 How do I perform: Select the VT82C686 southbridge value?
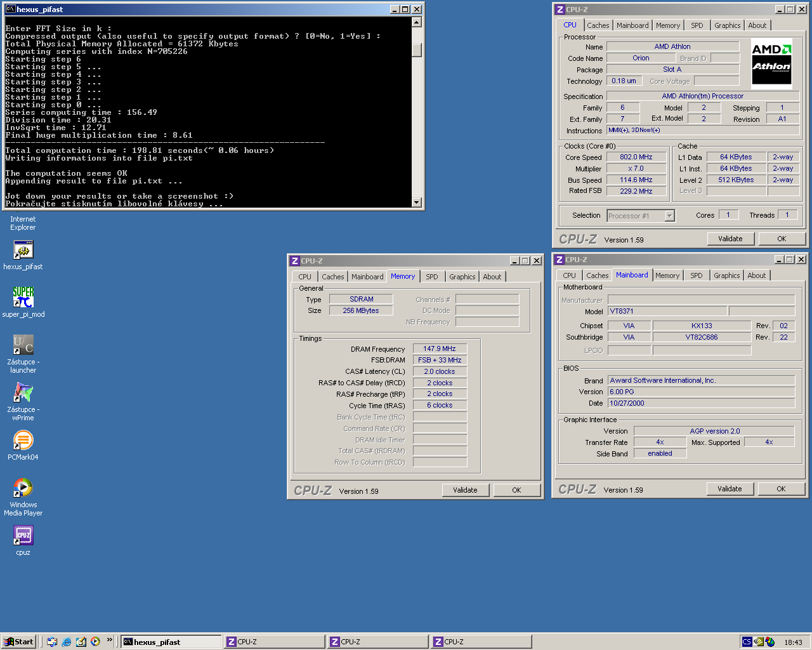click(702, 337)
